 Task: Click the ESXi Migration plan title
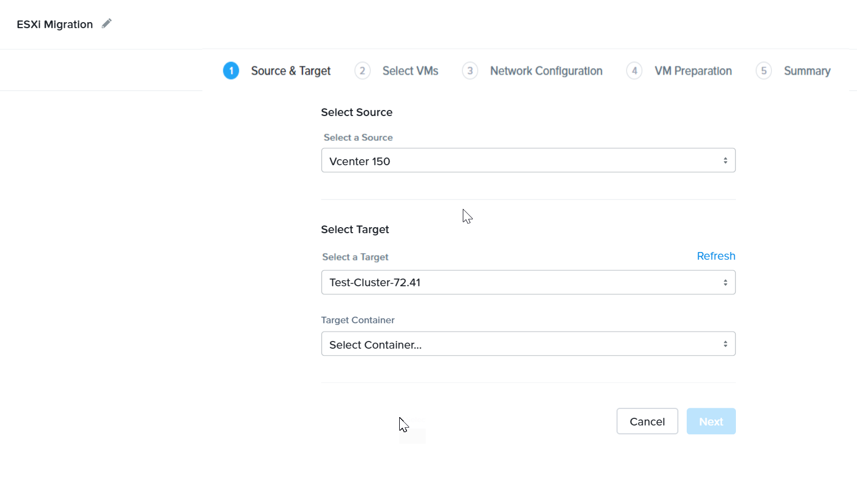[x=55, y=24]
